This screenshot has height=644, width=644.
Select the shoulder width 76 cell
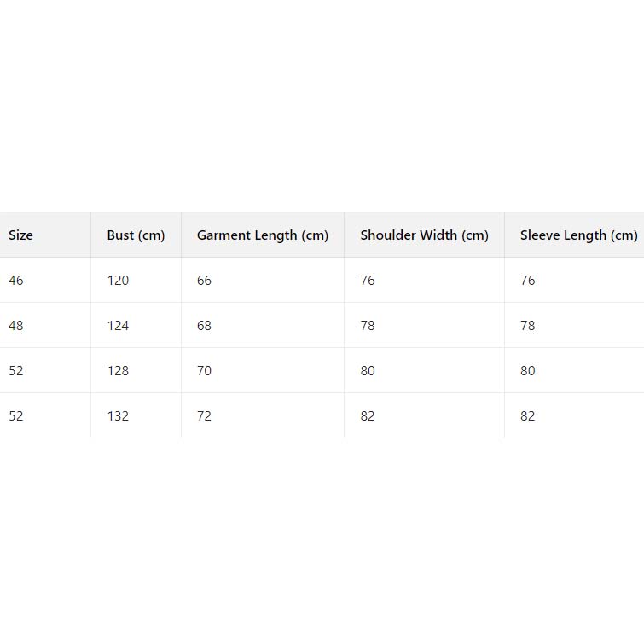(x=368, y=281)
